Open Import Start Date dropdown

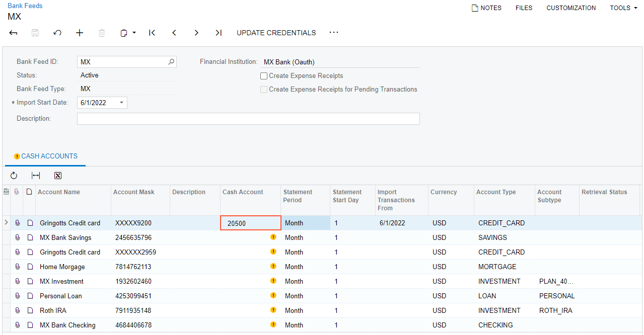121,103
